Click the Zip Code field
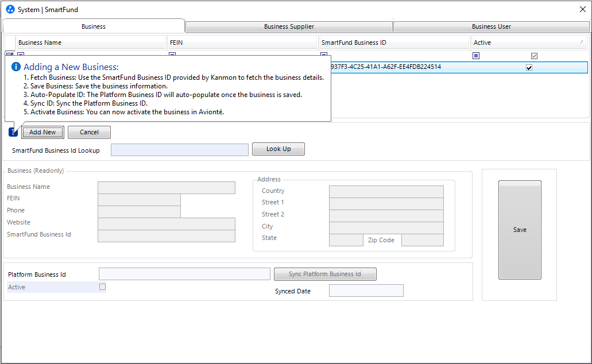This screenshot has height=364, width=592. point(423,240)
